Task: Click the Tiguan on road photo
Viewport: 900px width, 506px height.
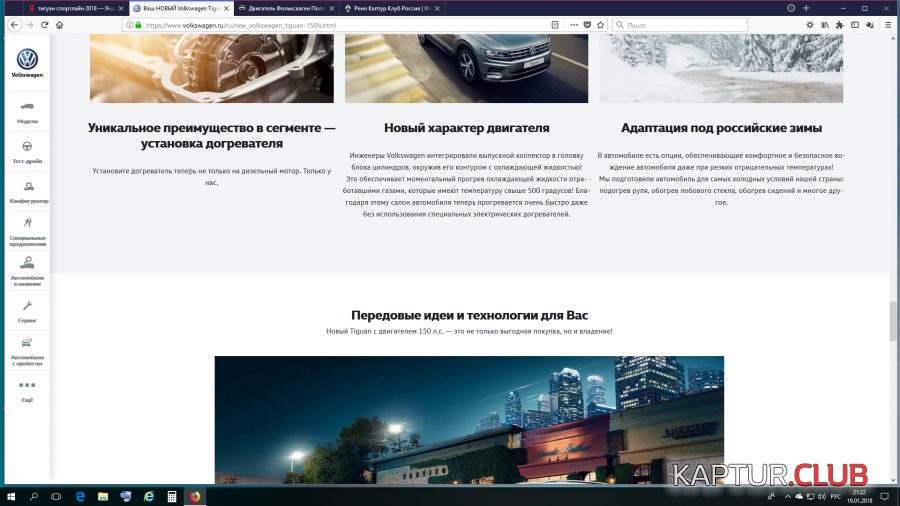Action: (467, 68)
